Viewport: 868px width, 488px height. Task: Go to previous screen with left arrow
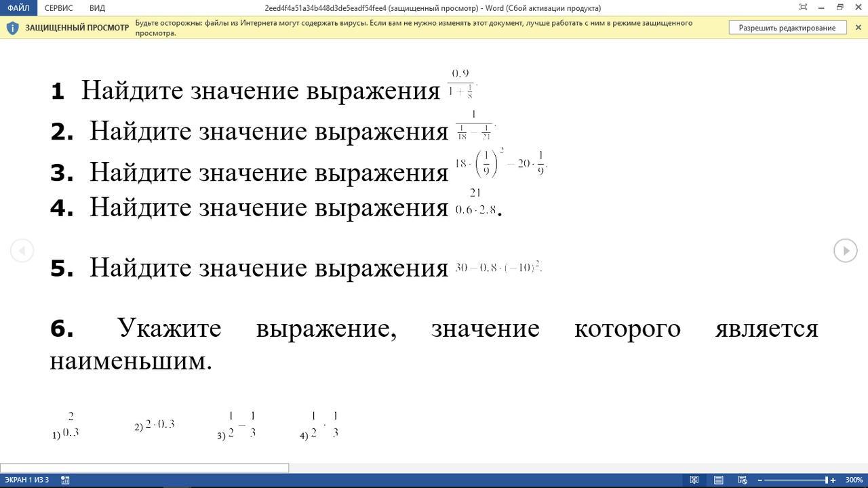pyautogui.click(x=22, y=251)
